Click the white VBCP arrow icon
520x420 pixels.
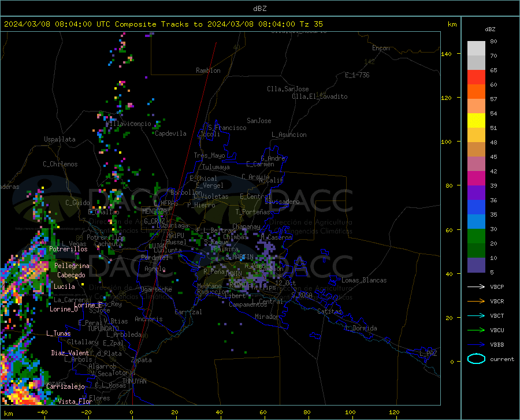tap(476, 287)
